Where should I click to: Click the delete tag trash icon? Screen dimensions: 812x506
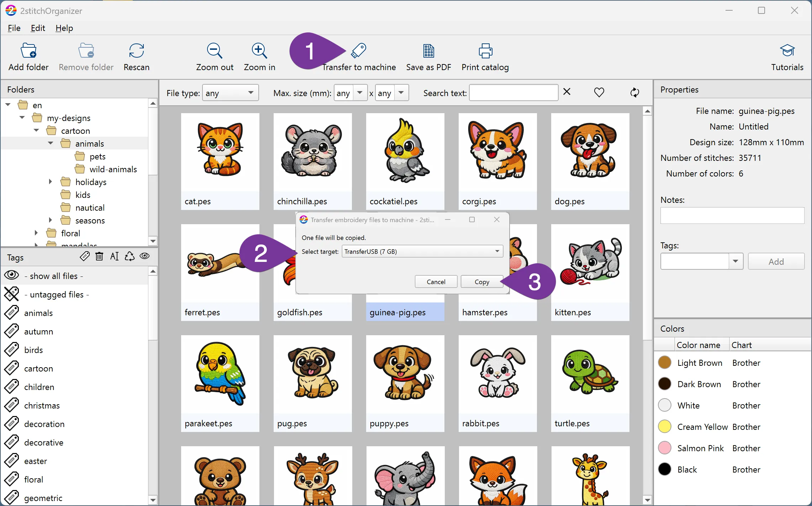pyautogui.click(x=99, y=256)
